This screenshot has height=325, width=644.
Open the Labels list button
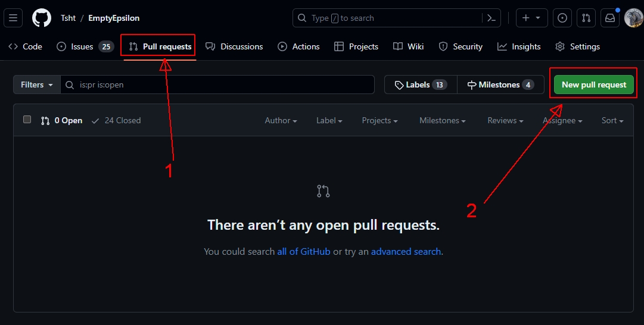point(421,85)
